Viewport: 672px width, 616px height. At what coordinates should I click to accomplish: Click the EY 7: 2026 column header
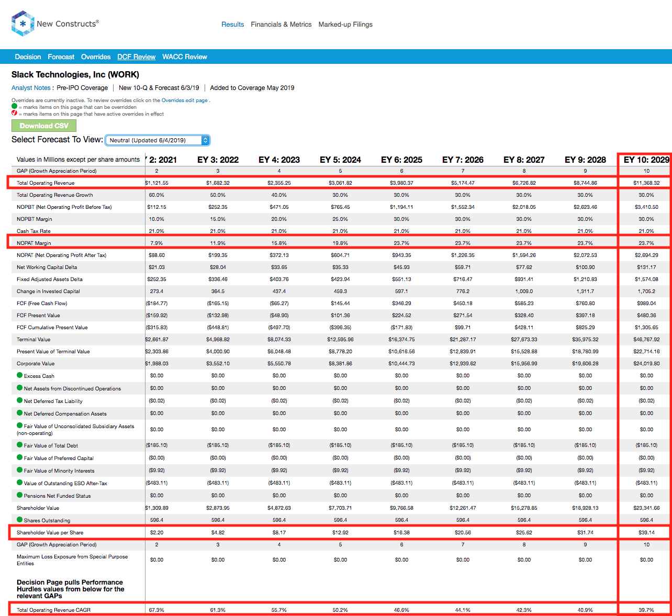coord(463,160)
